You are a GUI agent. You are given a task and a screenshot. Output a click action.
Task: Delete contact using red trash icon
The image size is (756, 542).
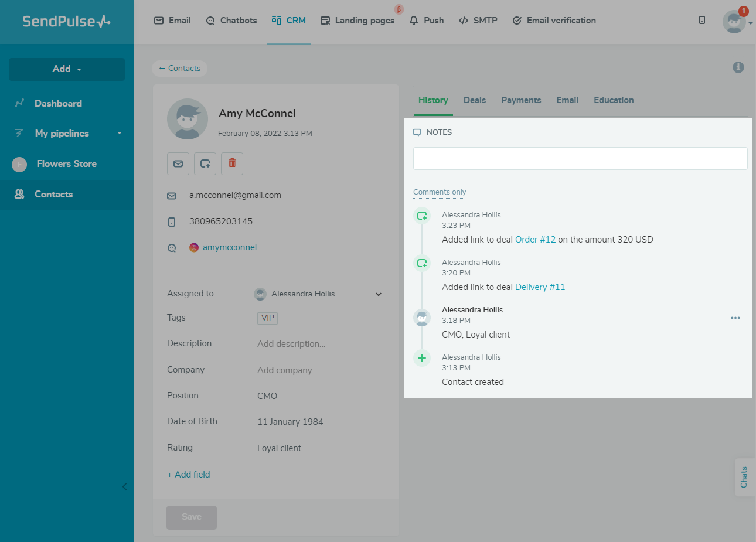[232, 163]
